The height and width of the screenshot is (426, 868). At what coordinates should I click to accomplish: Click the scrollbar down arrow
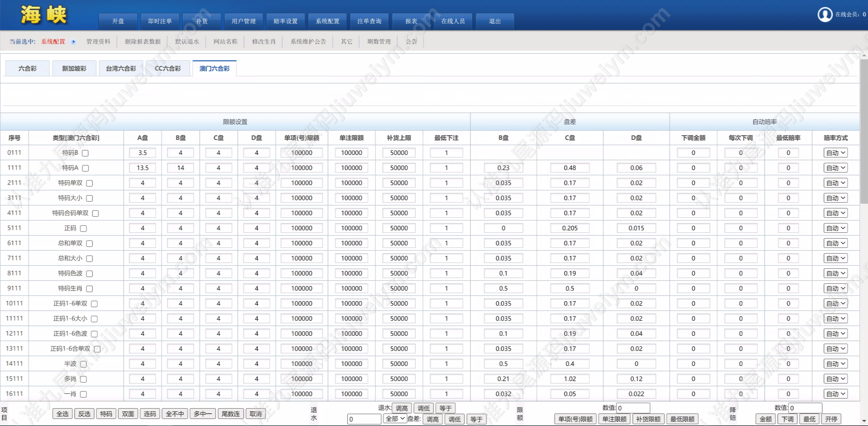point(864,421)
